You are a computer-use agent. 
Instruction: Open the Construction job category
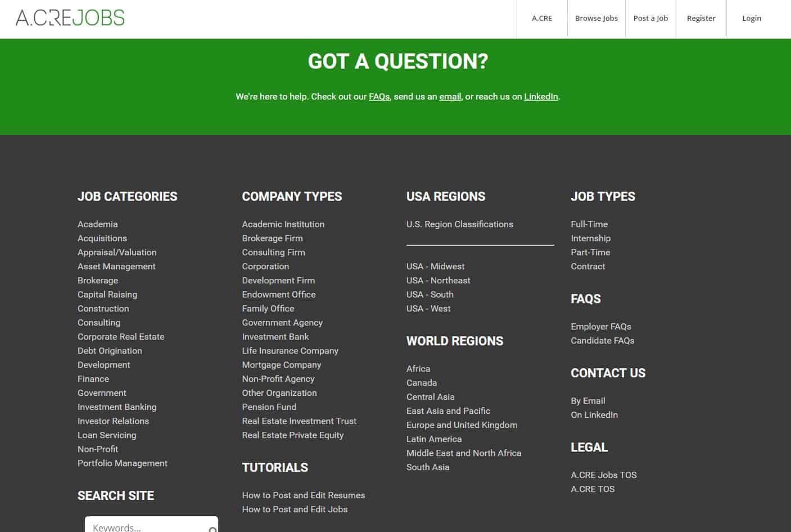coord(103,309)
